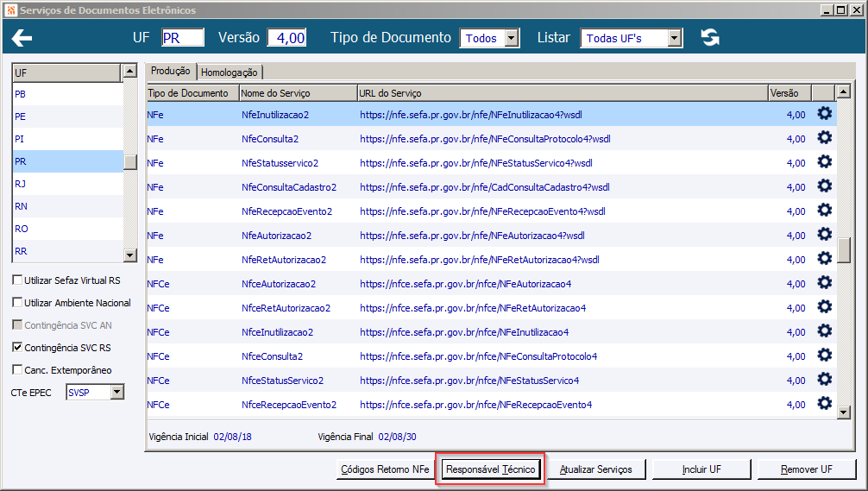Viewport: 868px width, 491px height.
Task: Select RJ in the UF list
Action: [x=67, y=184]
